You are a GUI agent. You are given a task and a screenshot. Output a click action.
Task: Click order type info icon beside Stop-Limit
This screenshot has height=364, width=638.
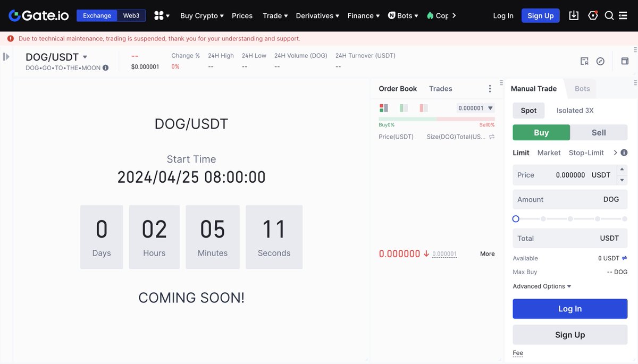[x=624, y=153]
